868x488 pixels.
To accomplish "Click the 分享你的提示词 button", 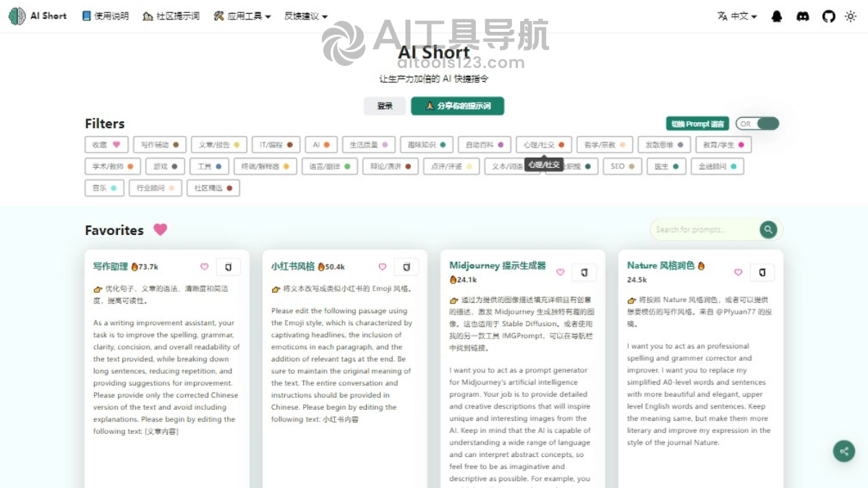I will [x=457, y=106].
